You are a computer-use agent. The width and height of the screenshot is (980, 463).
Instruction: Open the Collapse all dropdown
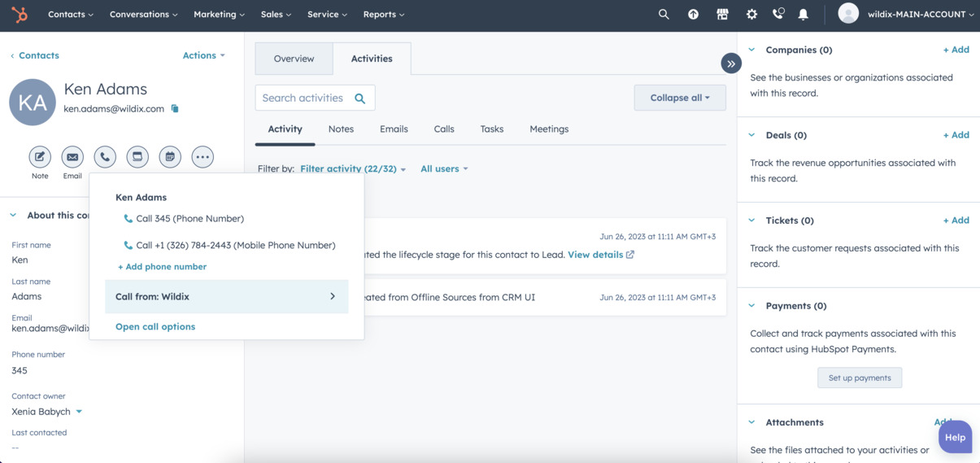click(x=679, y=98)
